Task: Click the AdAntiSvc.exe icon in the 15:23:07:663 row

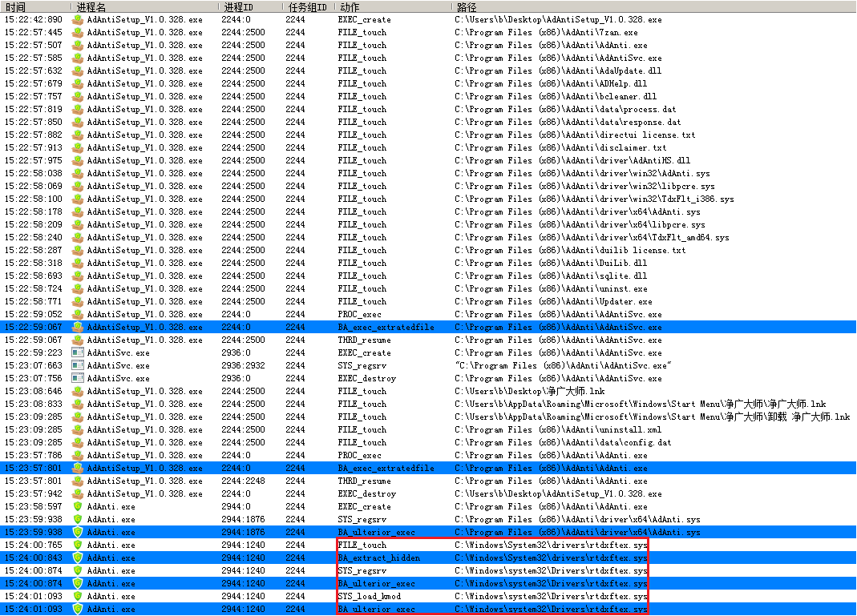Action: (x=78, y=365)
